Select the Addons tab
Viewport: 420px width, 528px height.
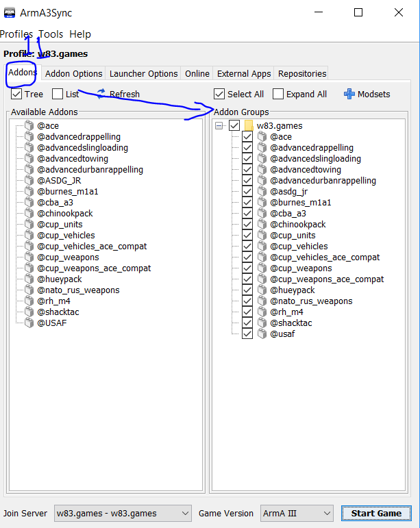22,72
